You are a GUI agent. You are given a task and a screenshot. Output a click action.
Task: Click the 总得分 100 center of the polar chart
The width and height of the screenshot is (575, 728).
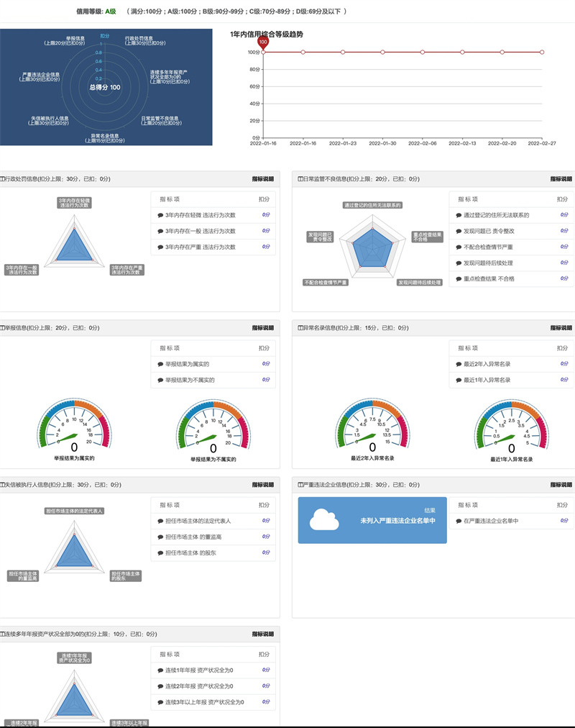[105, 87]
